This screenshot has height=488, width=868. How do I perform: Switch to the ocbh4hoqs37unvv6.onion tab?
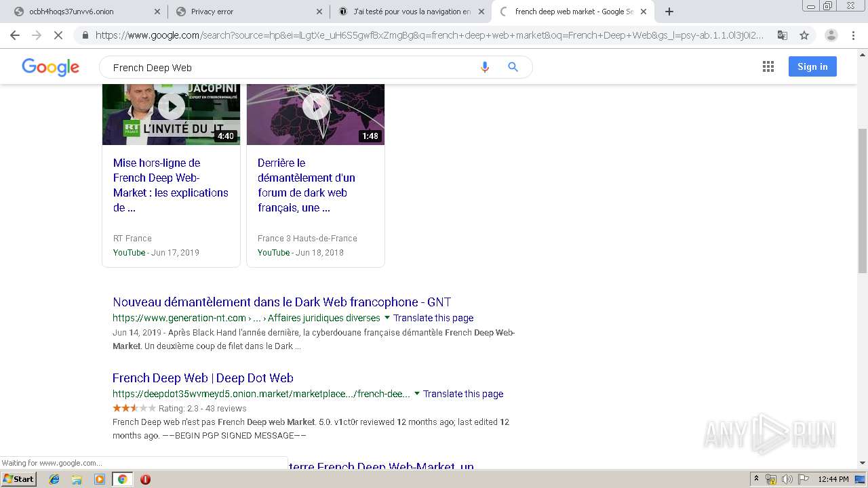pyautogui.click(x=86, y=12)
